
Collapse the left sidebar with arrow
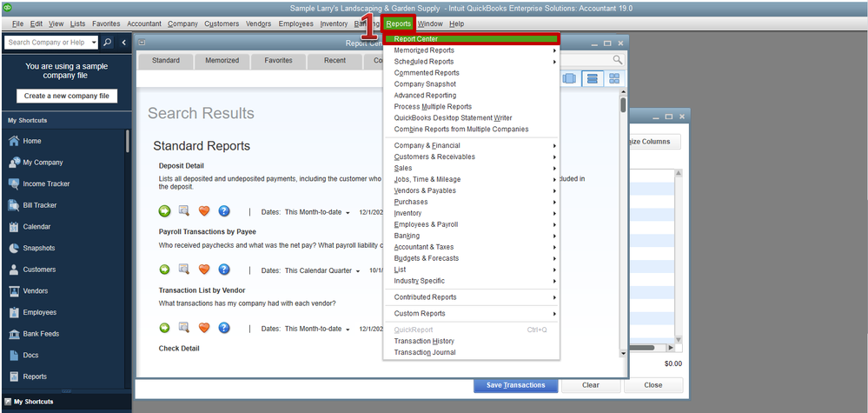123,42
